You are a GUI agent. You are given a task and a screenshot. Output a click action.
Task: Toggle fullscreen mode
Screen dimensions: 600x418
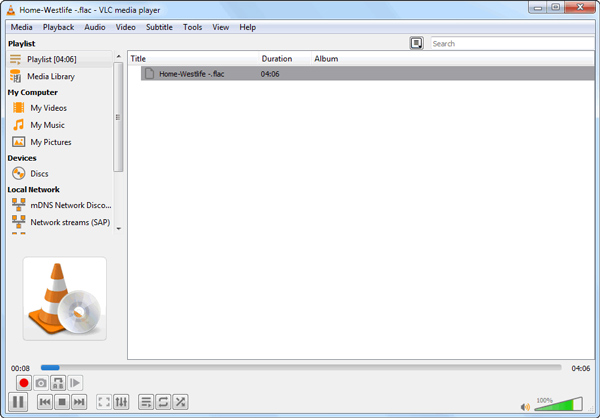(x=104, y=402)
